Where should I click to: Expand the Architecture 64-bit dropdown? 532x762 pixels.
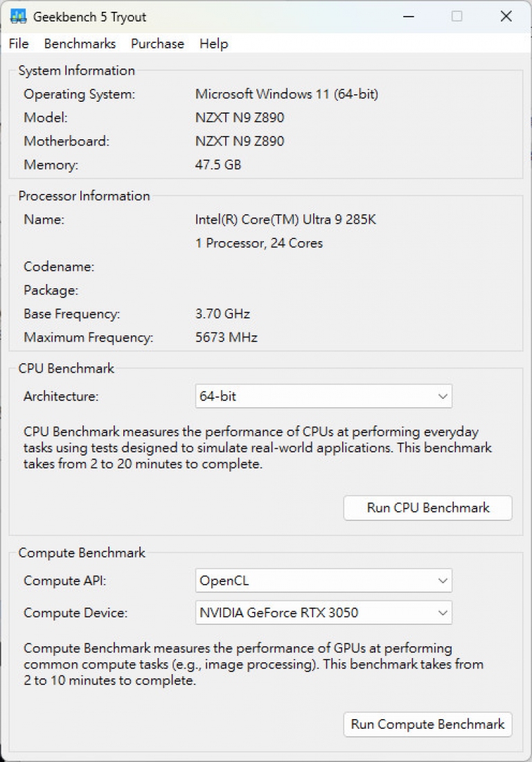pyautogui.click(x=323, y=396)
